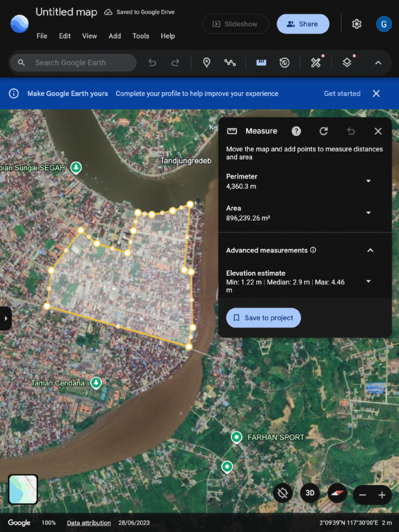Viewport: 399px width, 532px height.
Task: Toggle the left side panel handle
Action: (x=6, y=318)
